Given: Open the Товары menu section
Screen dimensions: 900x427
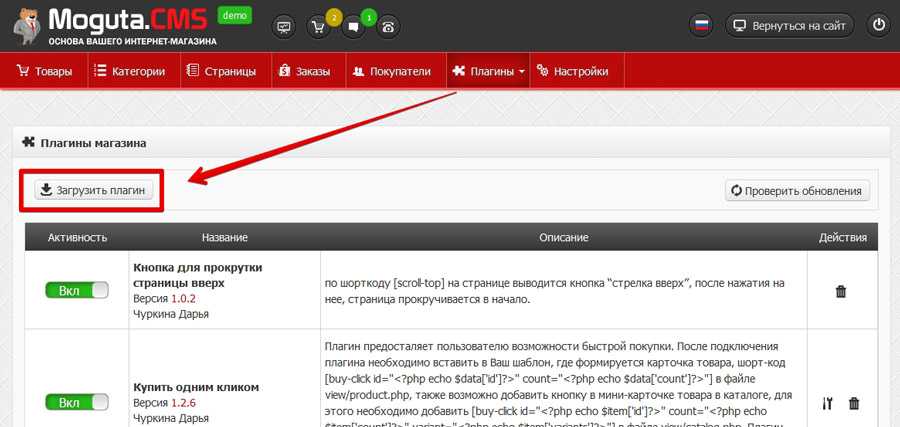Looking at the screenshot, I should point(45,71).
